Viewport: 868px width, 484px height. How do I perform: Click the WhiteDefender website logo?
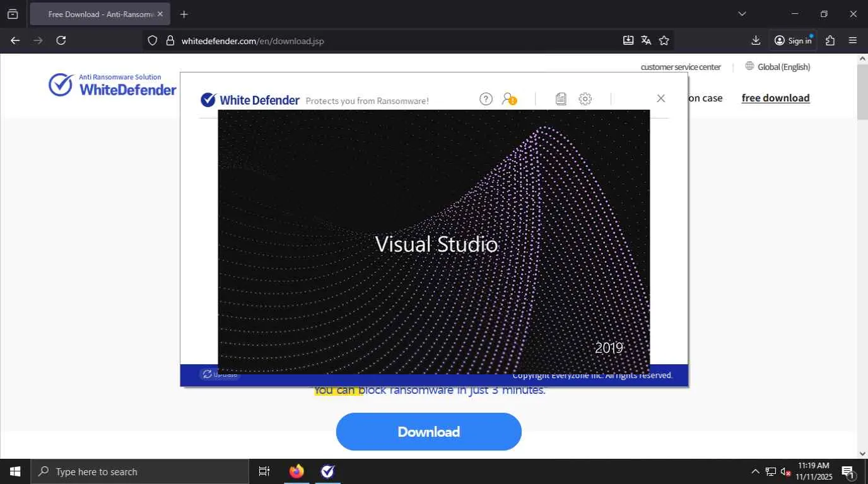coord(112,85)
